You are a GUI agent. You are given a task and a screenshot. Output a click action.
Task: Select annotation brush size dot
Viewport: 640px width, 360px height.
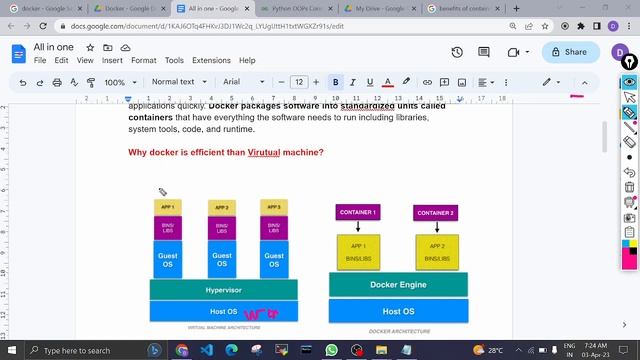[629, 157]
